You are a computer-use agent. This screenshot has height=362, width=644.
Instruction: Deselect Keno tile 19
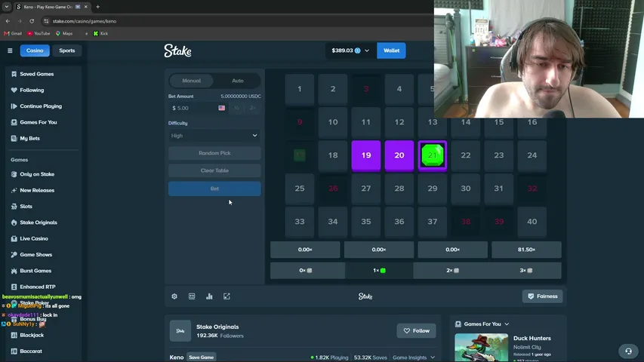tap(366, 155)
